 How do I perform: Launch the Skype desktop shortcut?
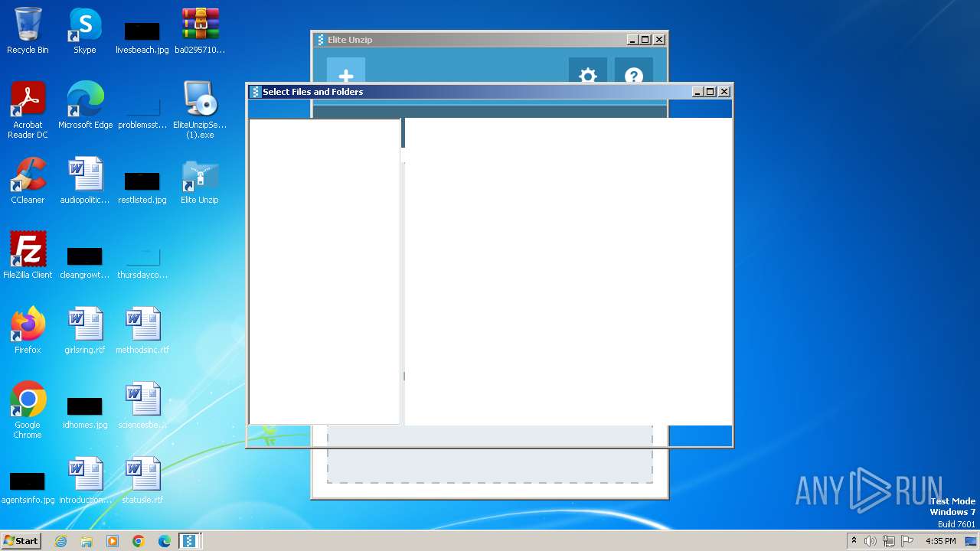click(85, 31)
